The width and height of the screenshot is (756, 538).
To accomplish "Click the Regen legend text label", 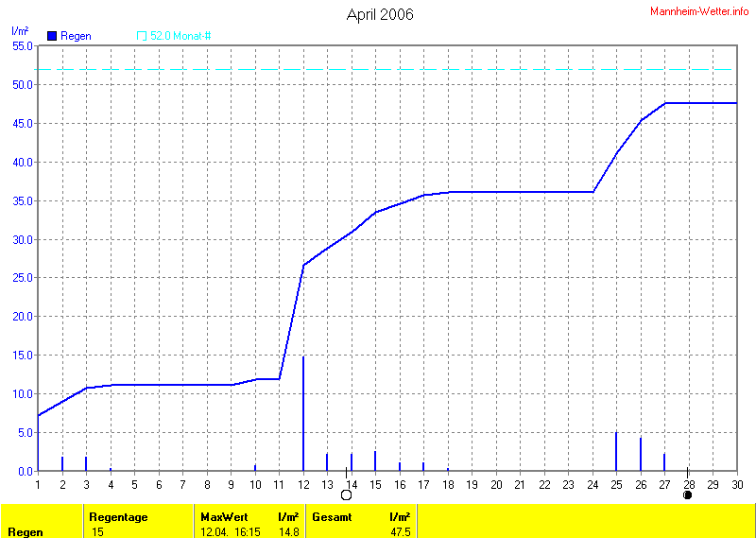I will pyautogui.click(x=77, y=36).
